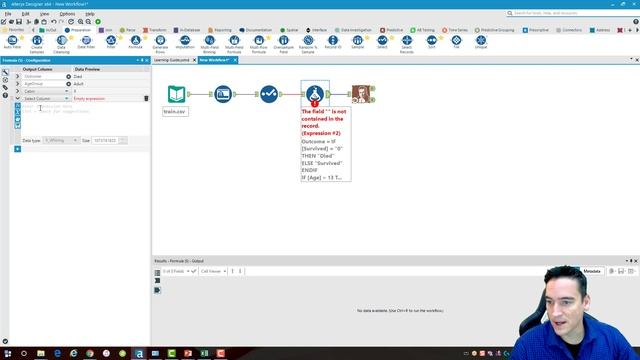The width and height of the screenshot is (640, 360).
Task: Save the expression with editor save button
Action: [18, 126]
